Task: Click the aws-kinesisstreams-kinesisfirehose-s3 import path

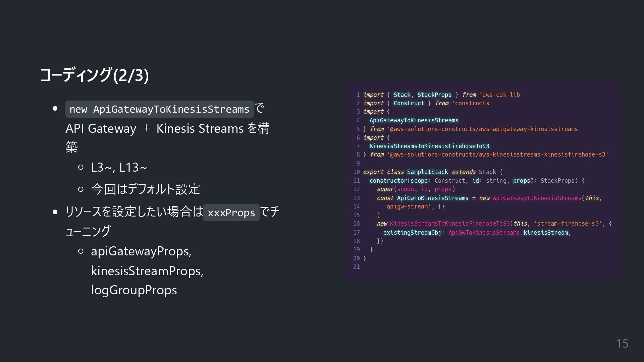Action: point(497,155)
